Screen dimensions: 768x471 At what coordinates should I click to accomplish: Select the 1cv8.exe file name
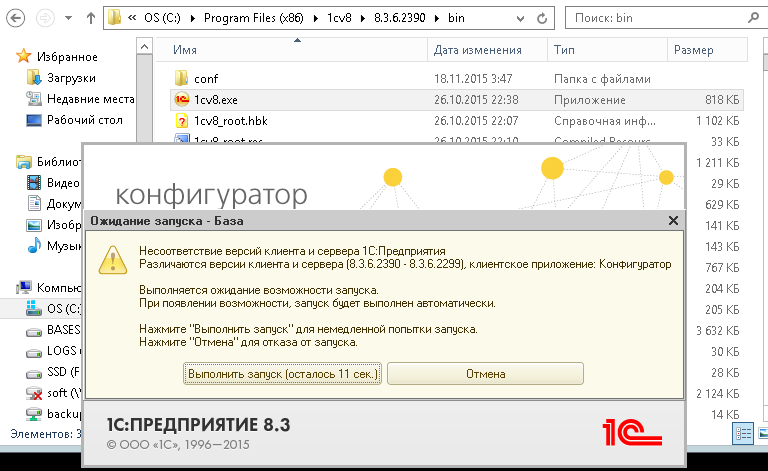pos(216,100)
